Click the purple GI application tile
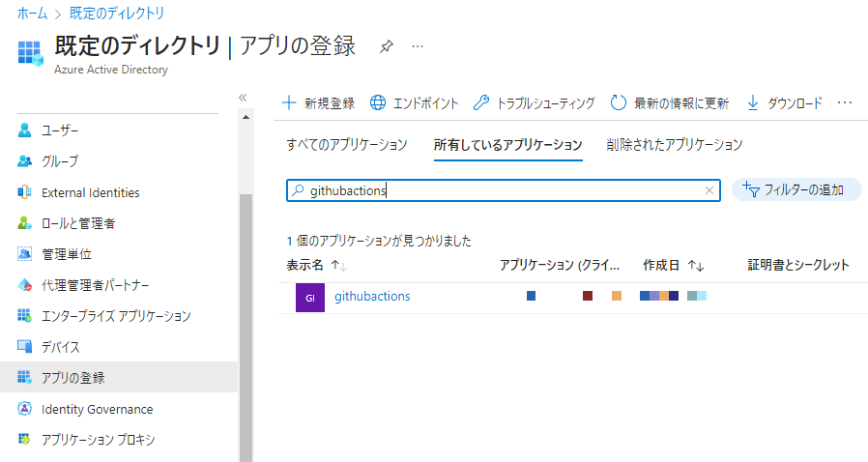 click(310, 298)
